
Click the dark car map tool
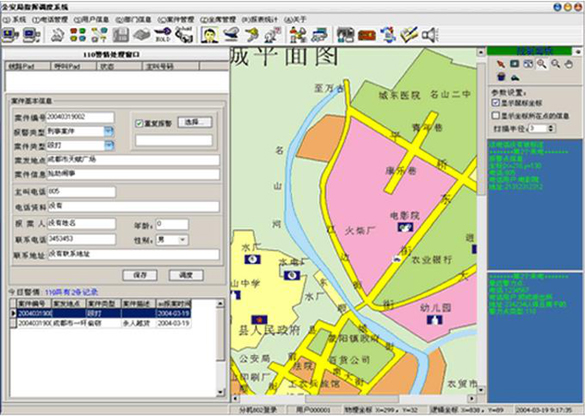tap(515, 77)
